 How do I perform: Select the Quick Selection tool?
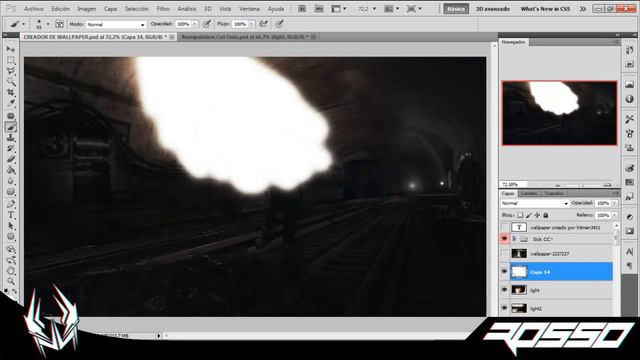click(x=11, y=82)
